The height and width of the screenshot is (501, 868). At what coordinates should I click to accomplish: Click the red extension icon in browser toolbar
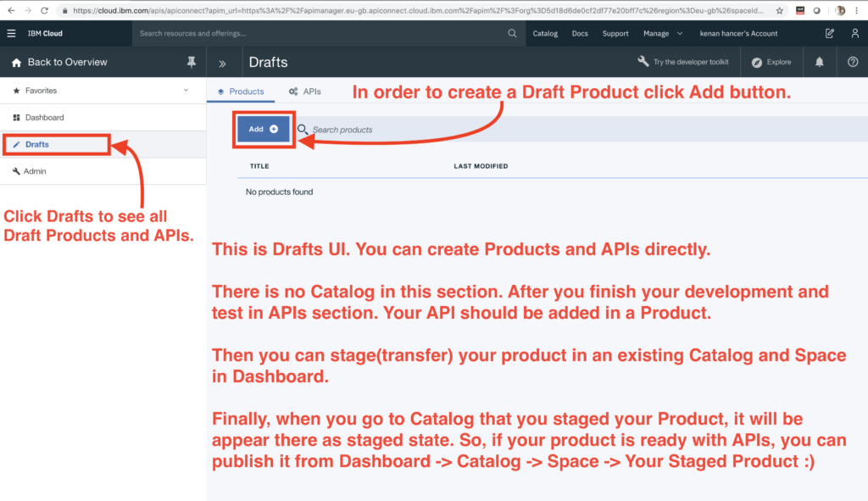800,10
